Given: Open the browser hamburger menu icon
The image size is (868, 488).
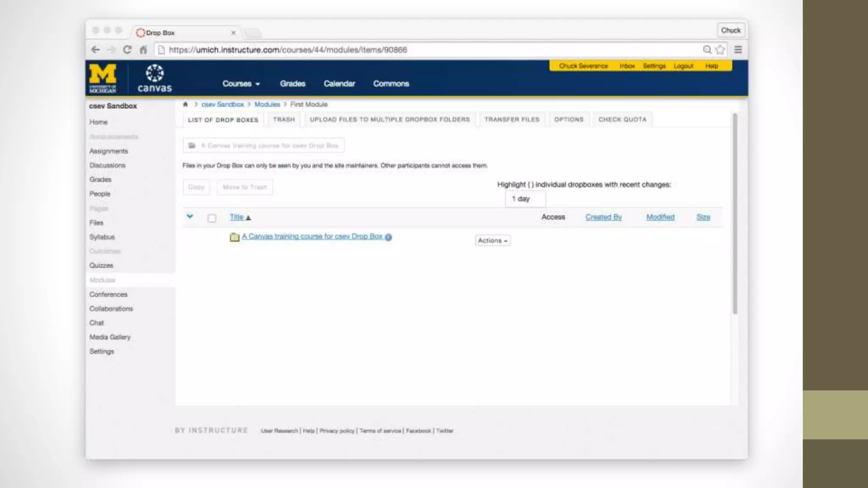Looking at the screenshot, I should [x=738, y=50].
